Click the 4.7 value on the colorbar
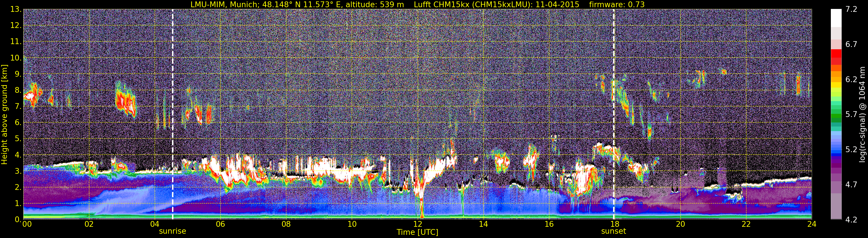The height and width of the screenshot is (238, 868). click(x=851, y=184)
